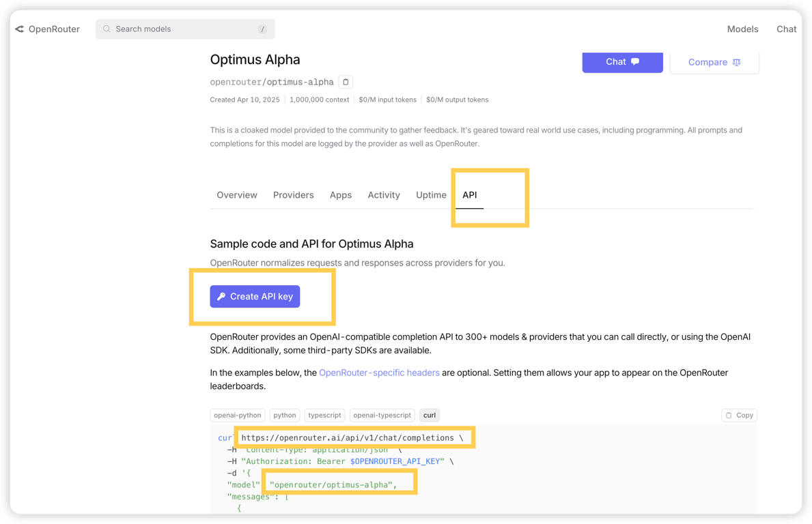View the Activity tab

point(384,195)
